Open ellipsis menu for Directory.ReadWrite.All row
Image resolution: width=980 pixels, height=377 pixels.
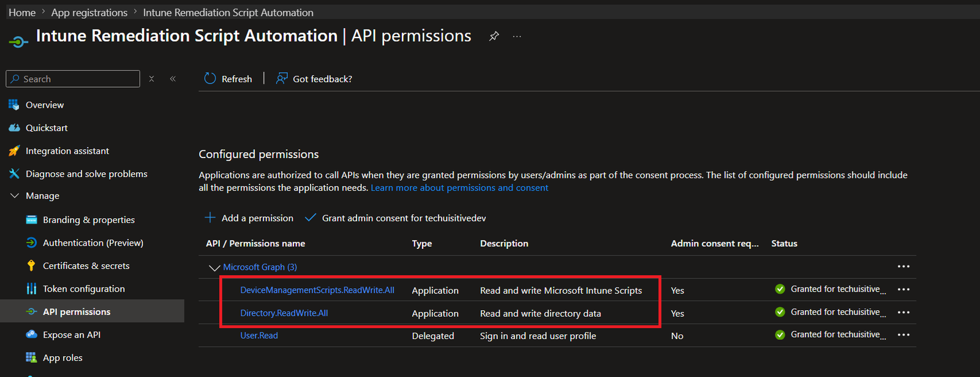(903, 312)
